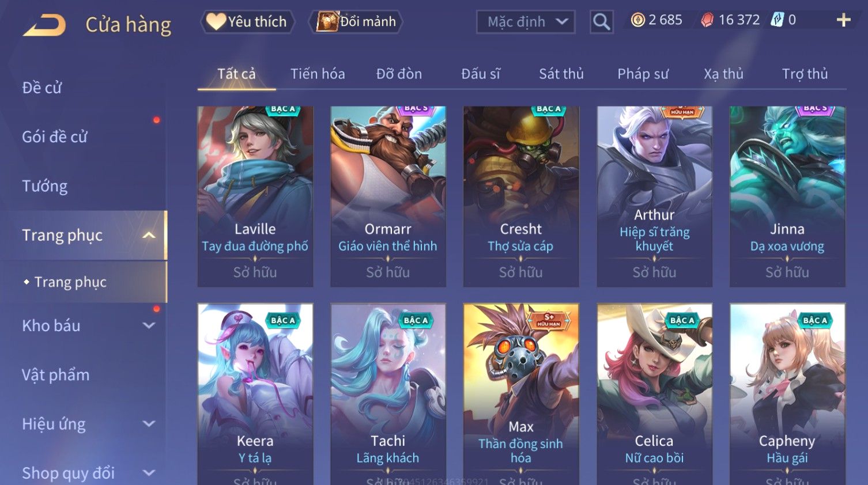Image resolution: width=868 pixels, height=485 pixels.
Task: Switch to the Pháp sư tab
Action: (643, 74)
